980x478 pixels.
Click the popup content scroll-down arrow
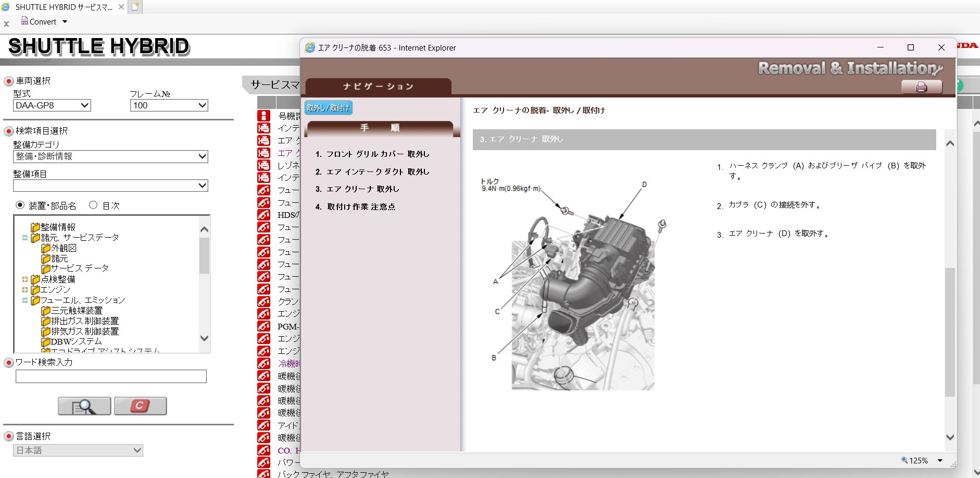click(x=950, y=437)
